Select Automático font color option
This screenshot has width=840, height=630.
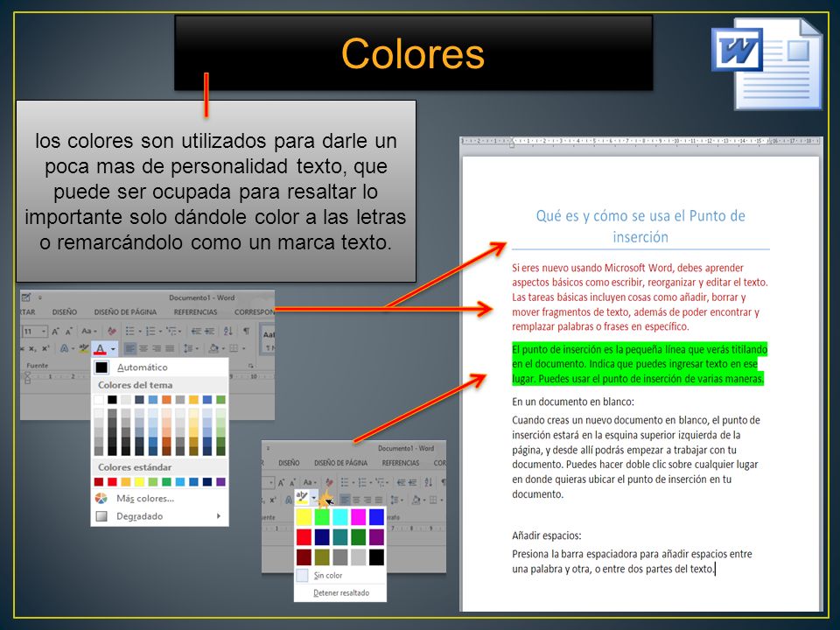pyautogui.click(x=159, y=367)
